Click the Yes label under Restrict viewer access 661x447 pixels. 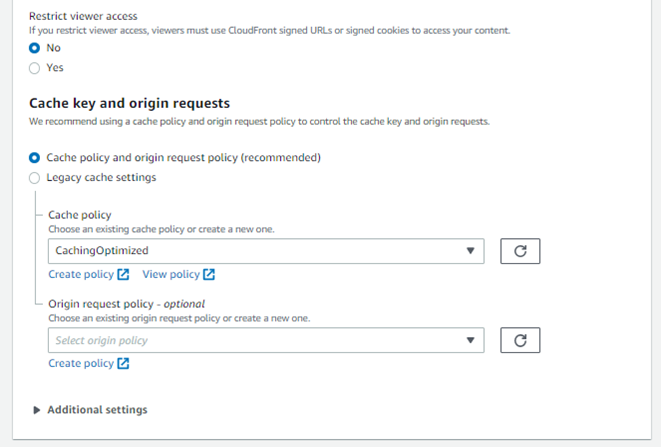tap(55, 68)
